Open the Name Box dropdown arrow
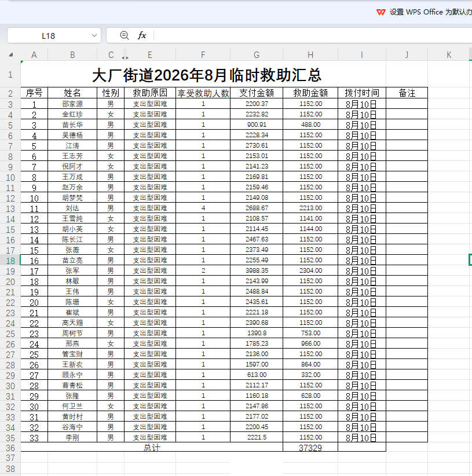The image size is (472, 476). [94, 35]
